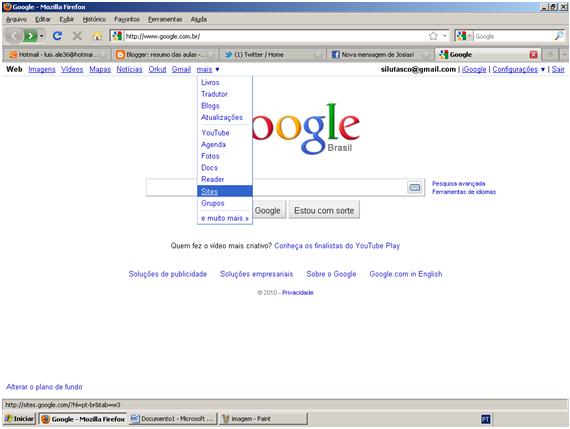Click the Stop loading X icon

point(77,36)
